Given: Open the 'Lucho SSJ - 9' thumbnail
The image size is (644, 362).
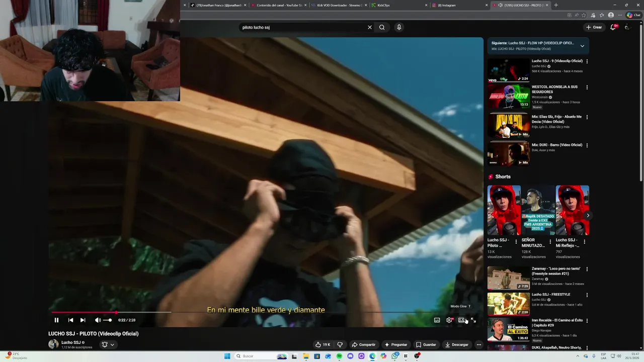Looking at the screenshot, I should click(508, 70).
